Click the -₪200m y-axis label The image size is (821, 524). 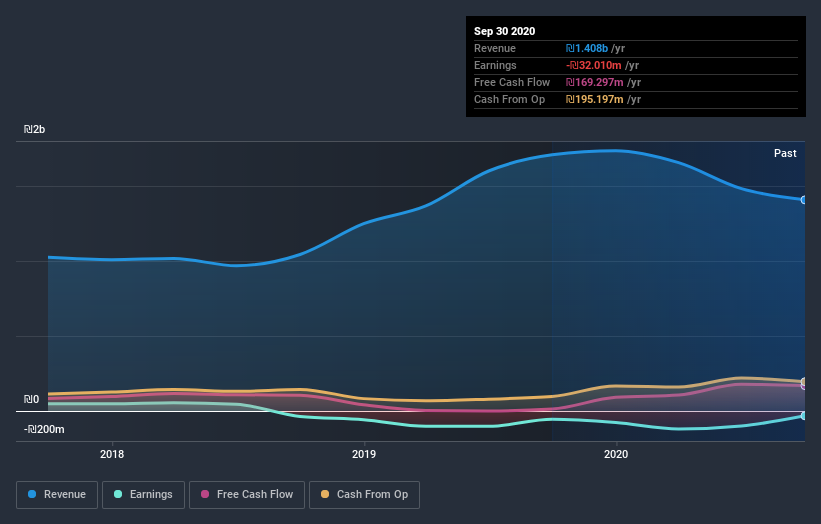tap(44, 429)
